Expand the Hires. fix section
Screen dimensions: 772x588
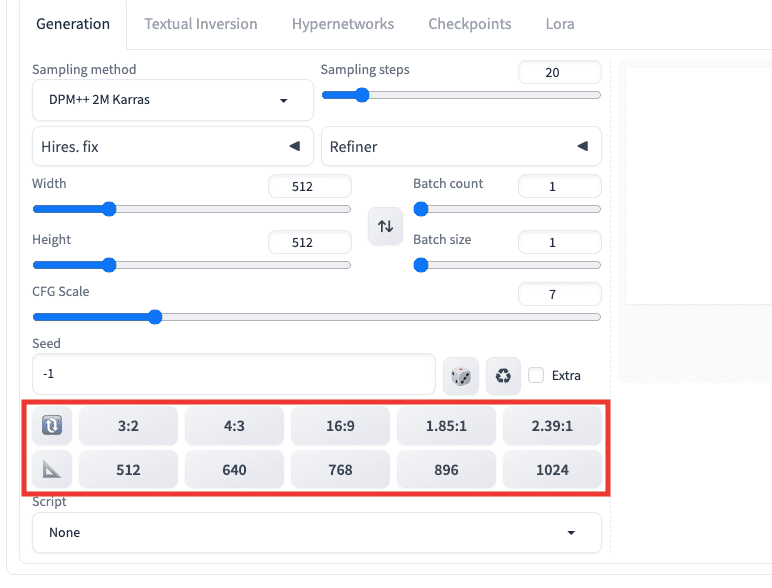[x=173, y=146]
